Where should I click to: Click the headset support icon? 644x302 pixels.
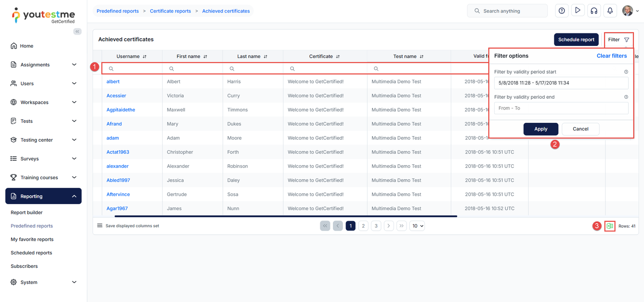(x=594, y=11)
